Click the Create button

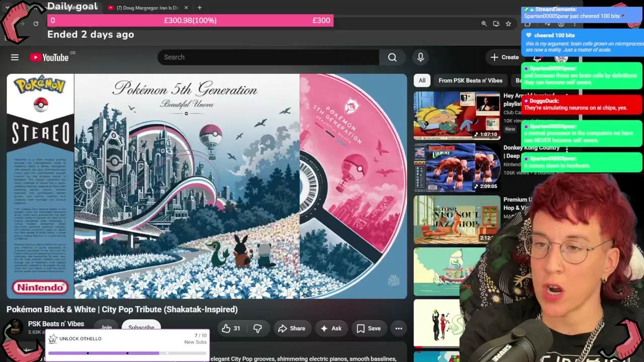[505, 57]
